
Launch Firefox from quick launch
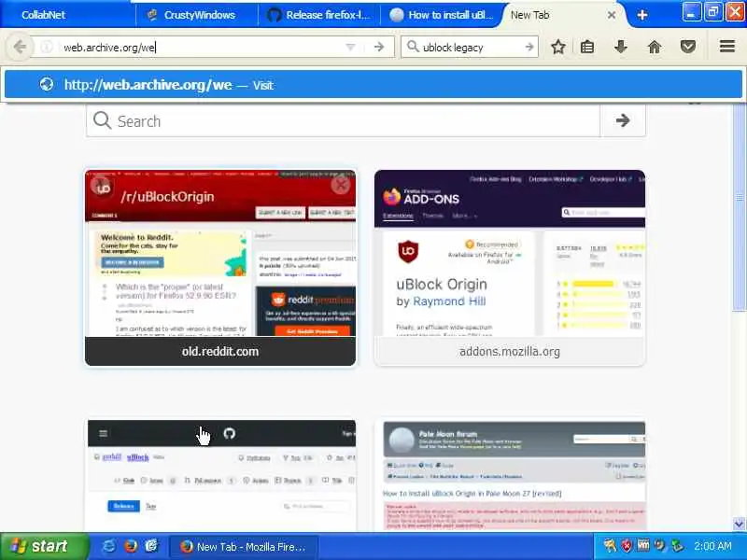pyautogui.click(x=130, y=546)
